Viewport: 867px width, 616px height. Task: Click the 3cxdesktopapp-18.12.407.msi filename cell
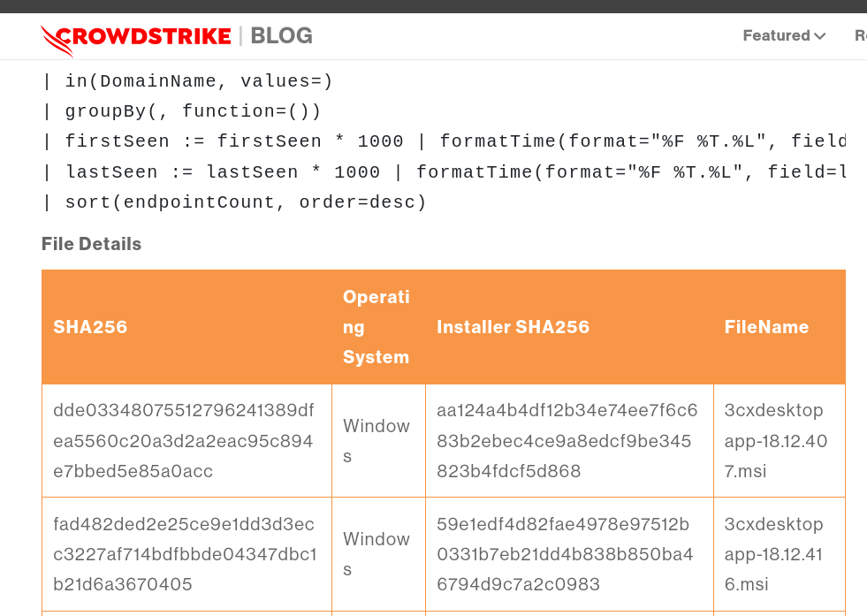[x=775, y=440]
